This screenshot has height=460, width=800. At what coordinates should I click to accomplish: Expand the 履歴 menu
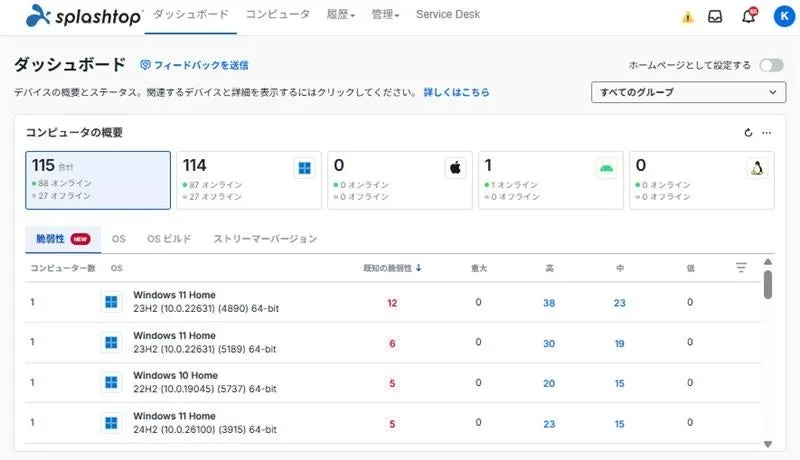(340, 15)
